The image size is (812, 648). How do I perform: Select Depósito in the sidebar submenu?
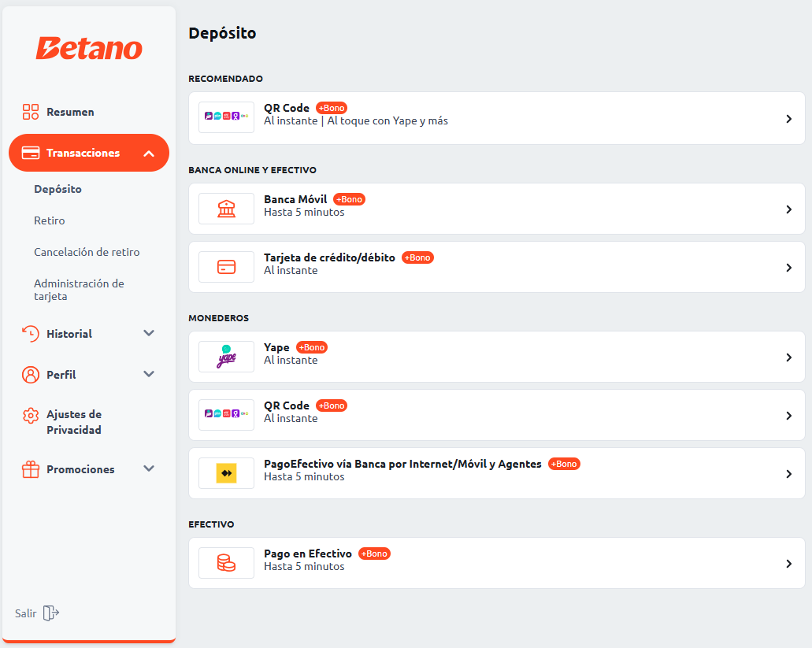[x=58, y=190]
